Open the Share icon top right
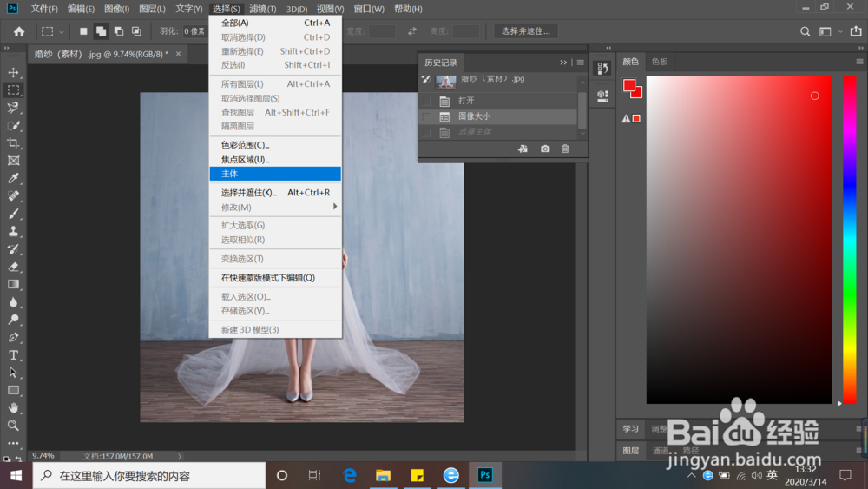 point(856,31)
